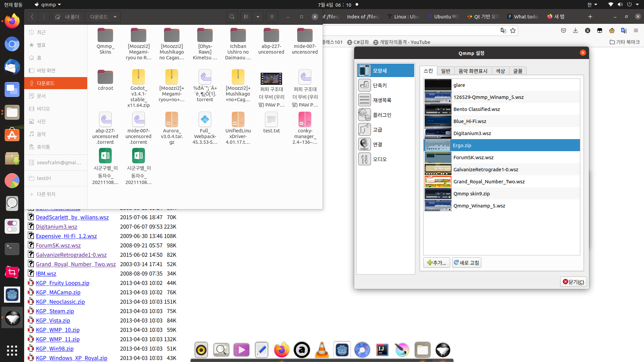Select the Blue_Hi-Fi.wsz skin thumbnail
The height and width of the screenshot is (362, 644).
[x=438, y=121]
